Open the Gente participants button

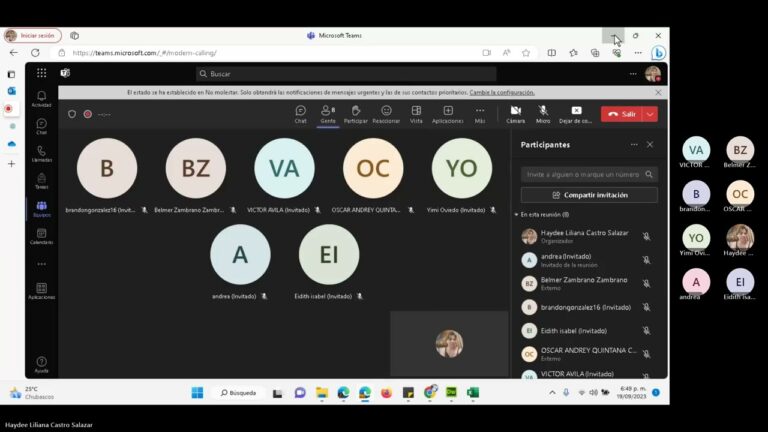tap(328, 114)
